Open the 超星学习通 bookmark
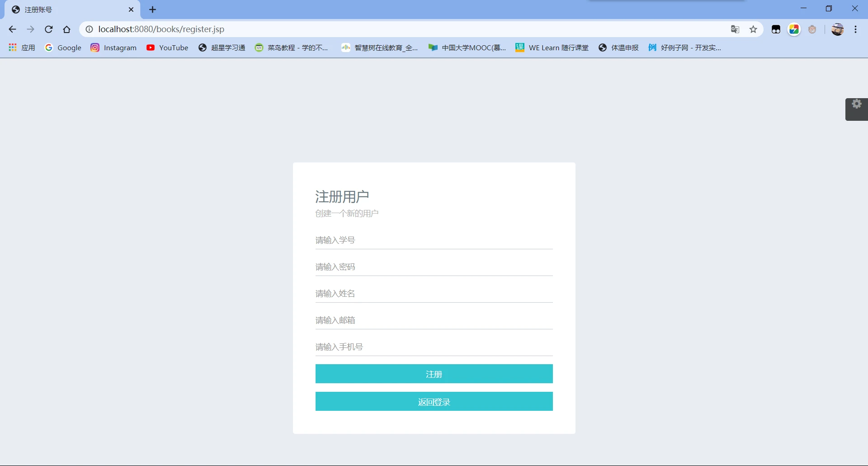 pos(222,48)
